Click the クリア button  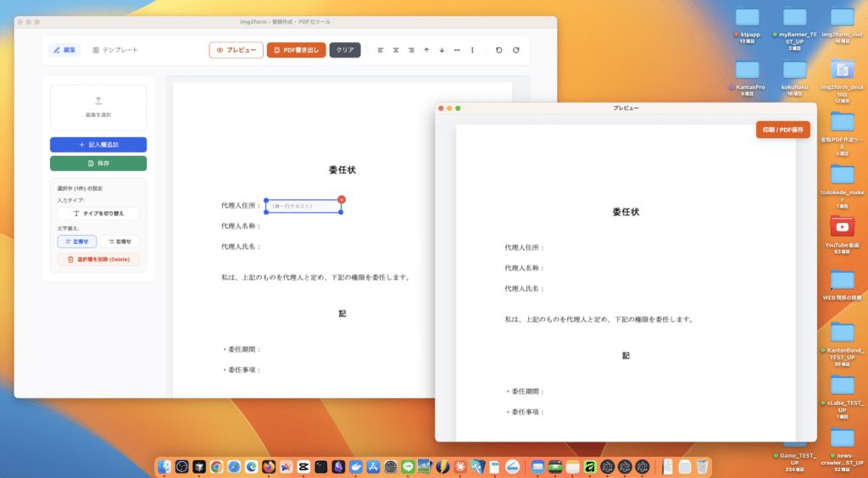pyautogui.click(x=345, y=50)
